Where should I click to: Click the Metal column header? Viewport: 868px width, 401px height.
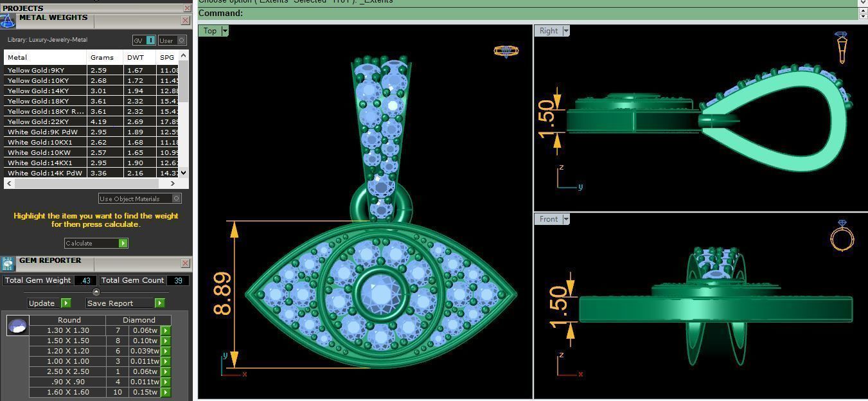pos(45,57)
